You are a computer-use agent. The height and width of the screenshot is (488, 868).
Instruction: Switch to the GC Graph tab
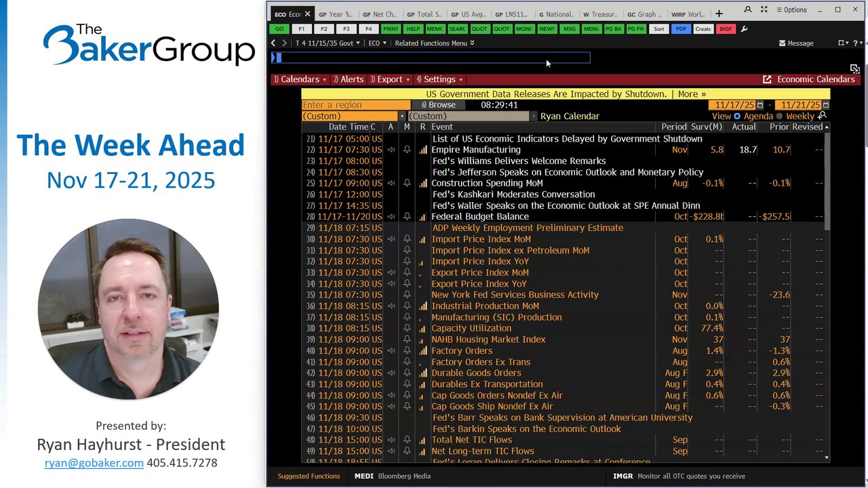click(644, 14)
